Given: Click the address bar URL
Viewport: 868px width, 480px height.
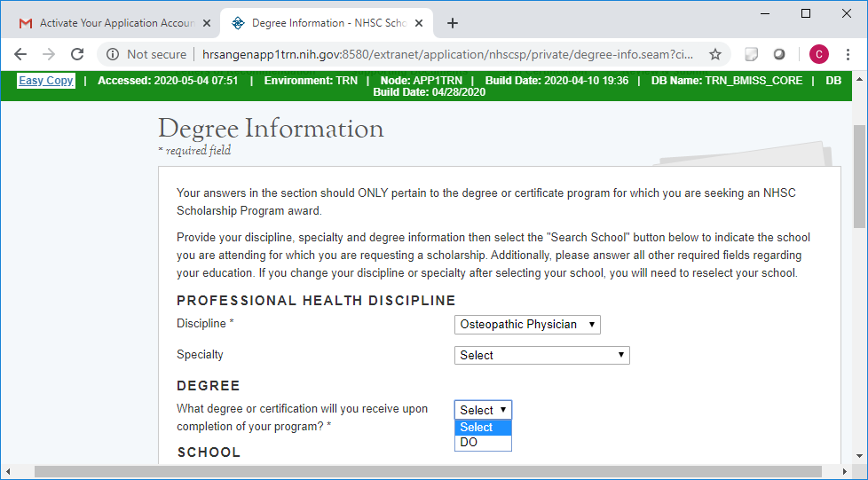Looking at the screenshot, I should pyautogui.click(x=447, y=54).
